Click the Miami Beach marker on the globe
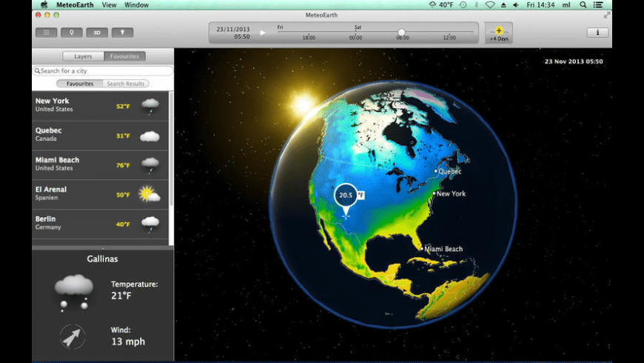 click(422, 249)
